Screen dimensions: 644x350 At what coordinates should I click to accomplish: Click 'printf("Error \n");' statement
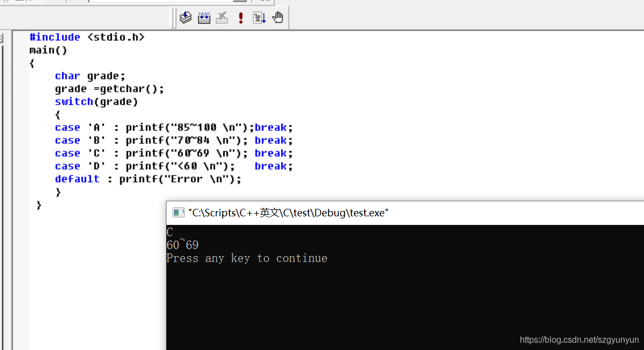pos(180,179)
